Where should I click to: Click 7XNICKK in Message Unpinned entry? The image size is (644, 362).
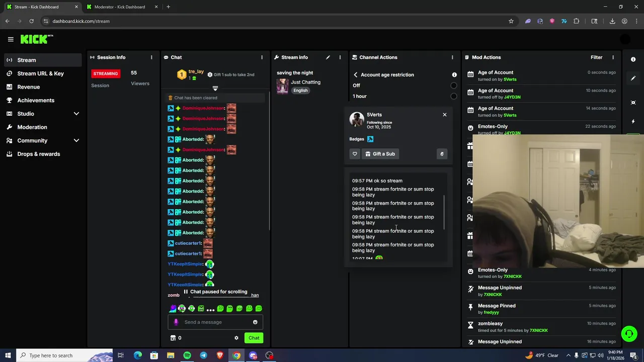pyautogui.click(x=493, y=295)
